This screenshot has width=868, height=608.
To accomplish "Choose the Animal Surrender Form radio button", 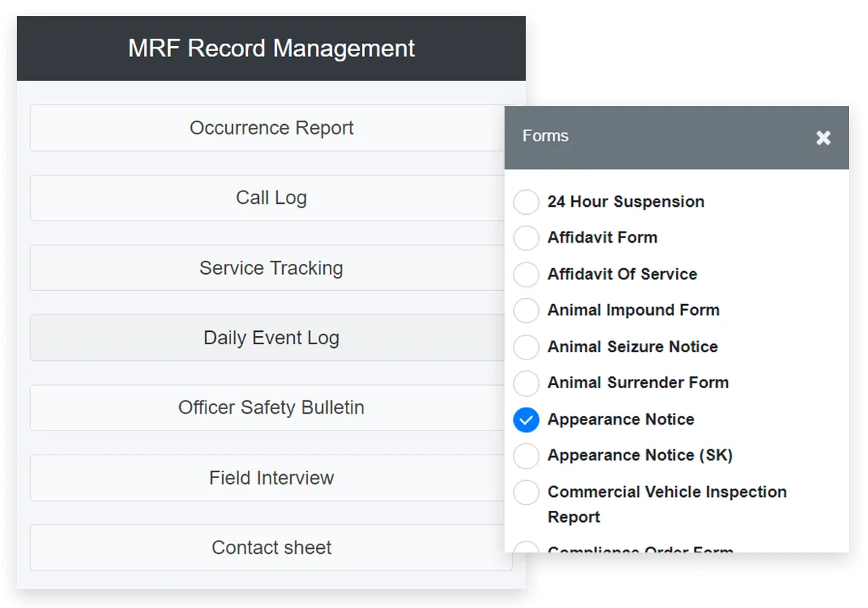I will 526,383.
